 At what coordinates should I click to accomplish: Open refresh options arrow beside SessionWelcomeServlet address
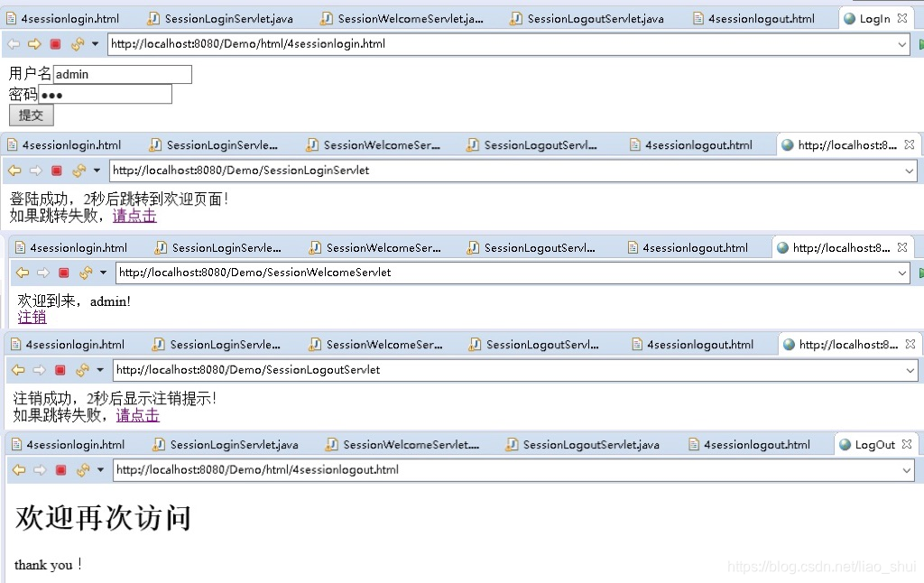point(103,273)
